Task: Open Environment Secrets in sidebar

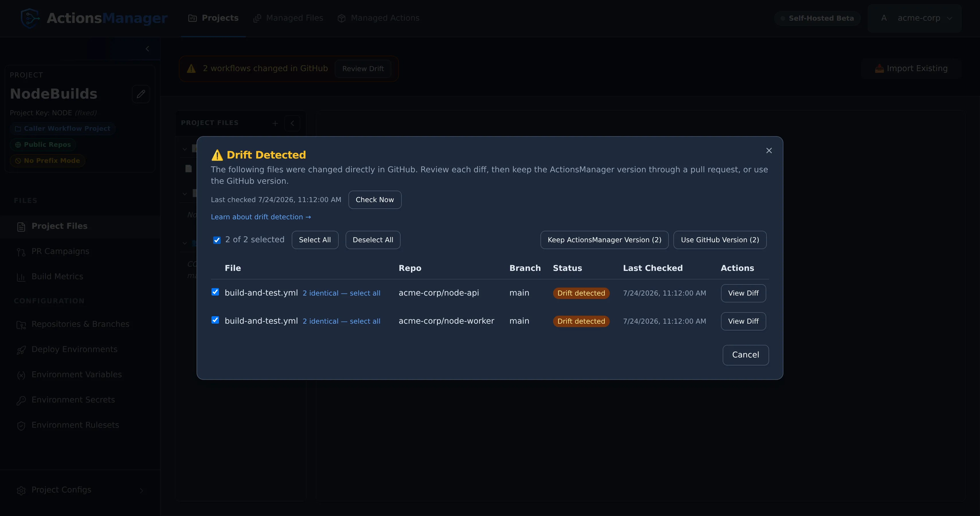Action: pyautogui.click(x=80, y=400)
